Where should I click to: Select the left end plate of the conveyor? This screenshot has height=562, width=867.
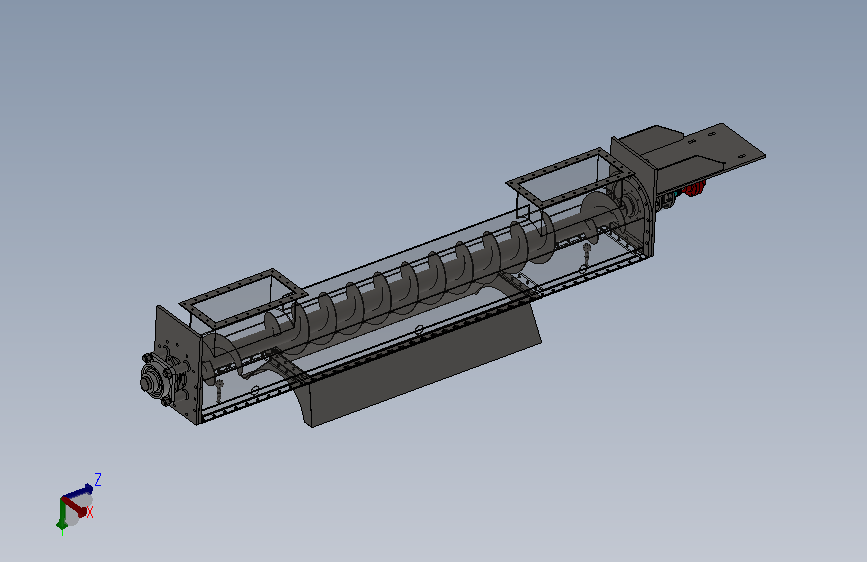(178, 365)
